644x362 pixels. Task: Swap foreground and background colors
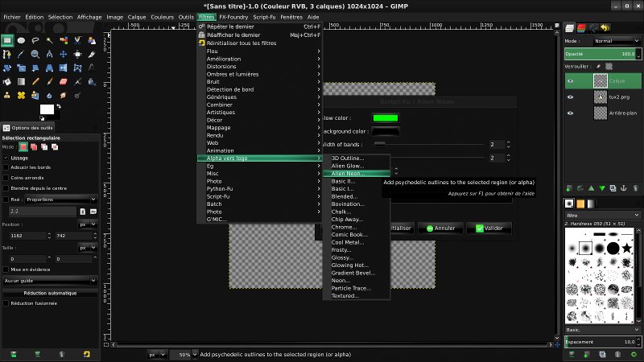pyautogui.click(x=59, y=106)
